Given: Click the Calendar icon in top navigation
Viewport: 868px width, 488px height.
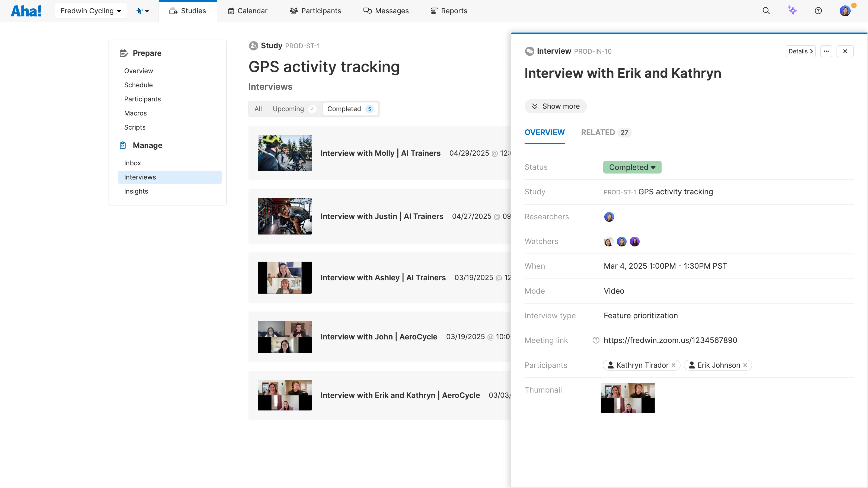Looking at the screenshot, I should point(231,11).
